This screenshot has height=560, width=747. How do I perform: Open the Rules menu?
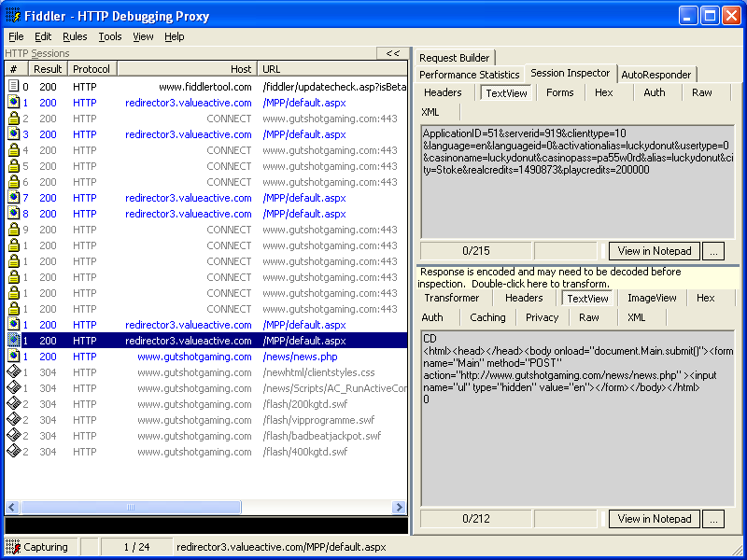(x=75, y=36)
